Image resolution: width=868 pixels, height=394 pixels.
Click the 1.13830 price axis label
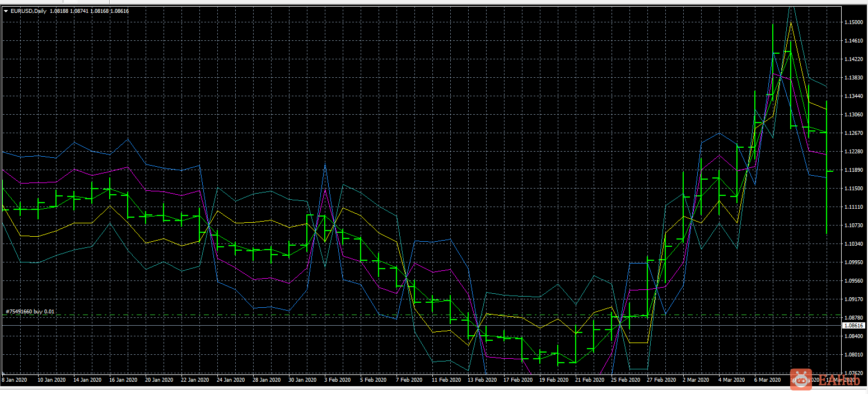pos(853,77)
